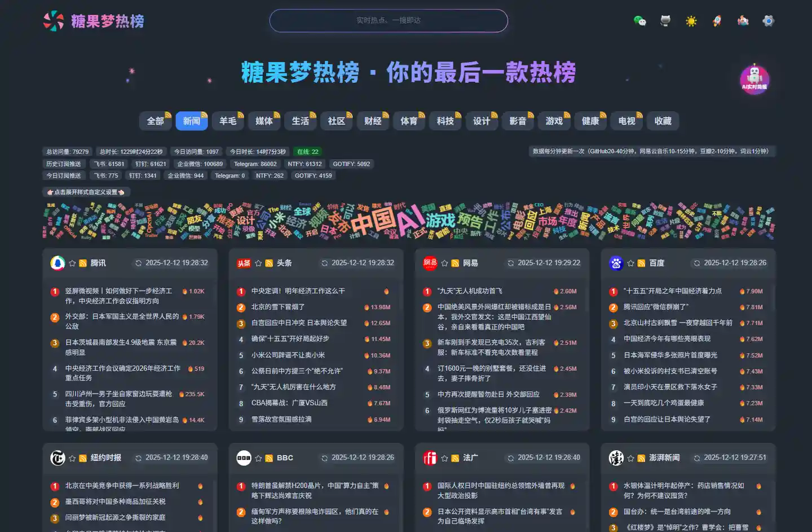Click the RSS icon on the 头条 card
The image size is (812, 532).
[269, 263]
